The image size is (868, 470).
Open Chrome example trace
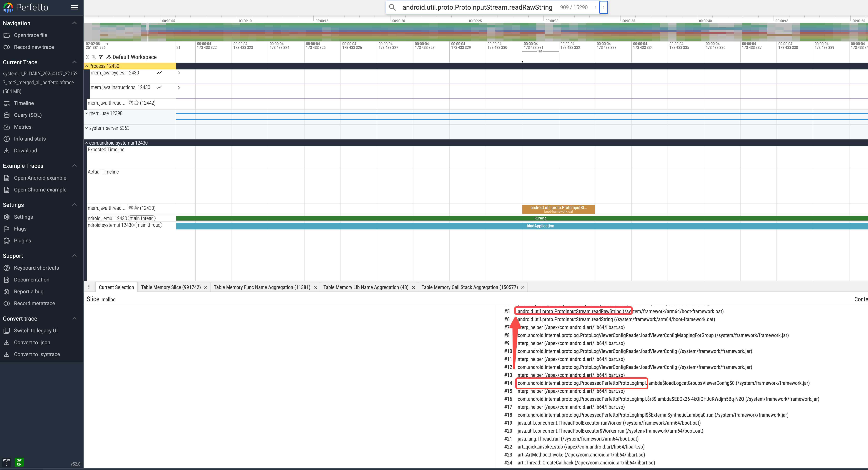click(40, 190)
